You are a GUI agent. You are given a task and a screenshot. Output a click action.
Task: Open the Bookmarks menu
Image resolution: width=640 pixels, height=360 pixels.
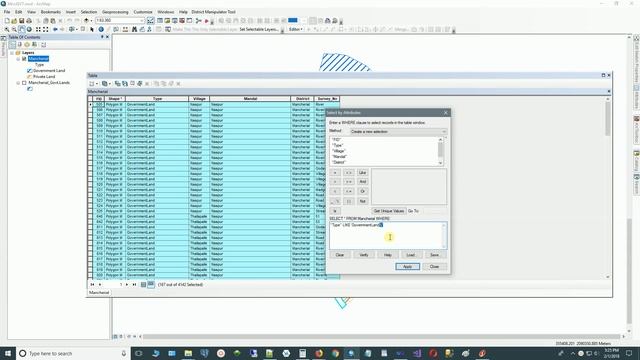point(51,12)
